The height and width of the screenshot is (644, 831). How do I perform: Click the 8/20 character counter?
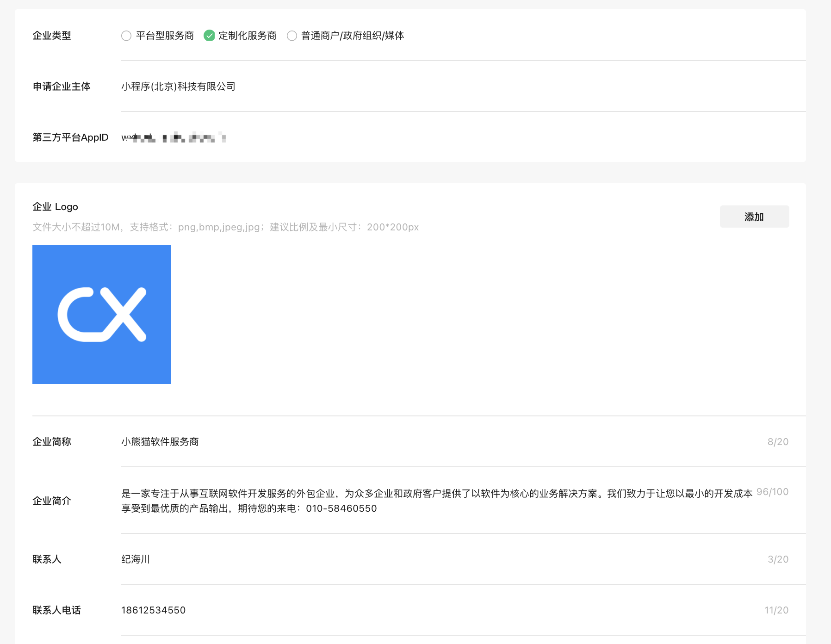pyautogui.click(x=778, y=442)
